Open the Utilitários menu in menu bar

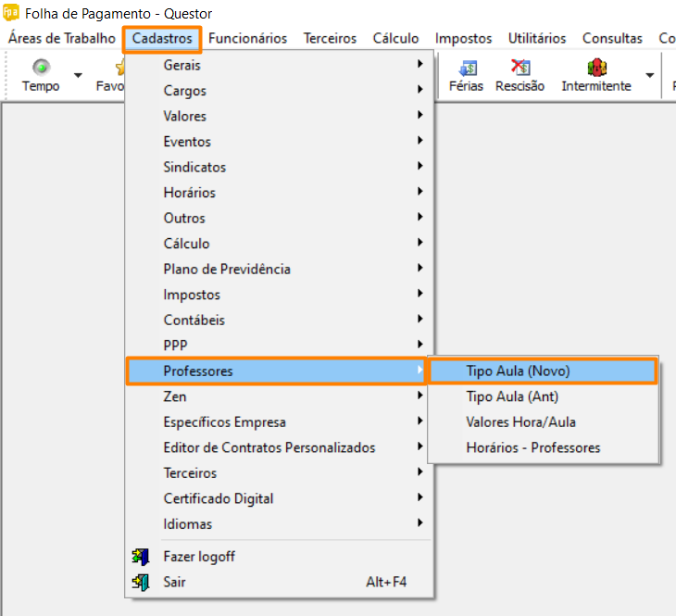click(x=536, y=38)
